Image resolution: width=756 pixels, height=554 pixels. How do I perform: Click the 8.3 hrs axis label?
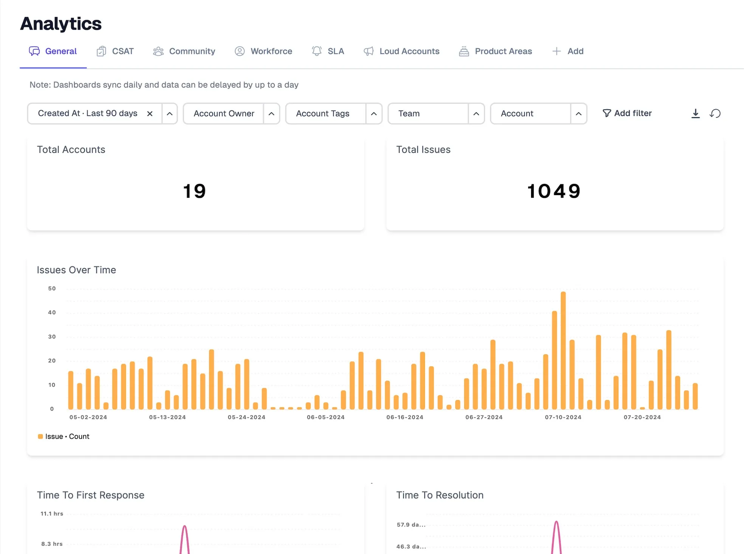(52, 544)
